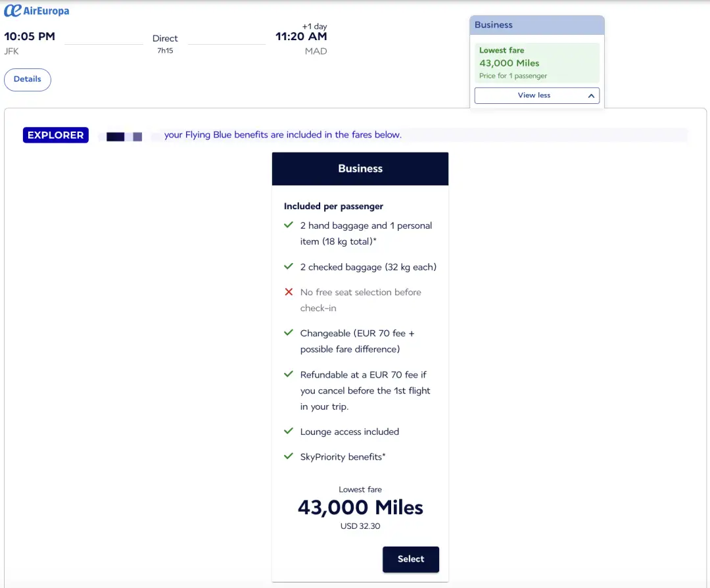Image resolution: width=710 pixels, height=588 pixels.
Task: Select the Business fare
Action: coord(410,559)
